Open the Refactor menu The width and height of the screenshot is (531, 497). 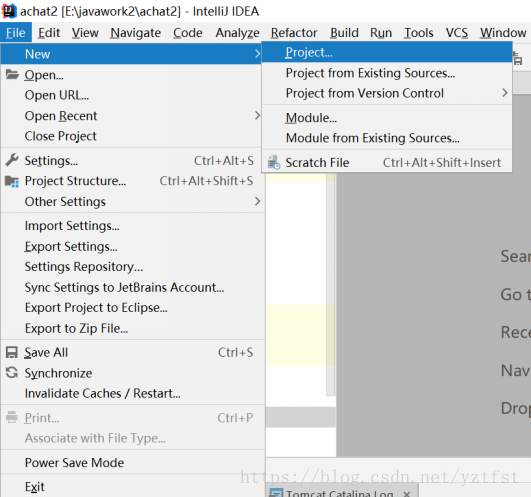click(x=294, y=33)
